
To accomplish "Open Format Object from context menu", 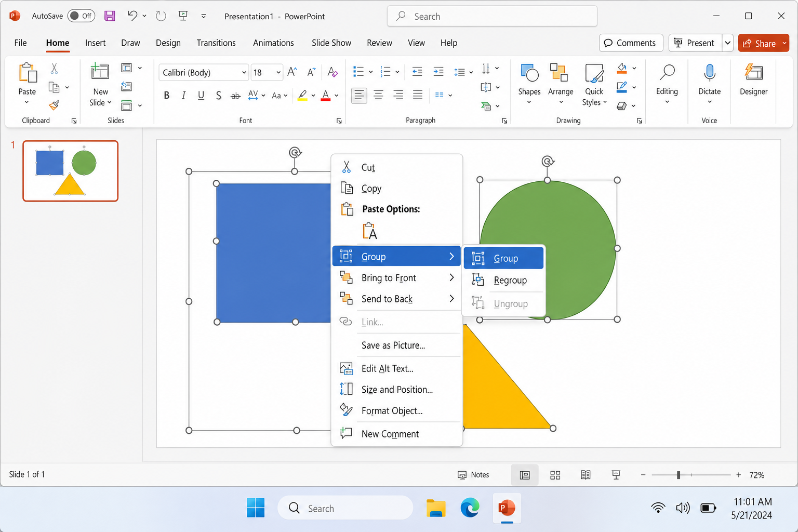I will click(x=396, y=411).
